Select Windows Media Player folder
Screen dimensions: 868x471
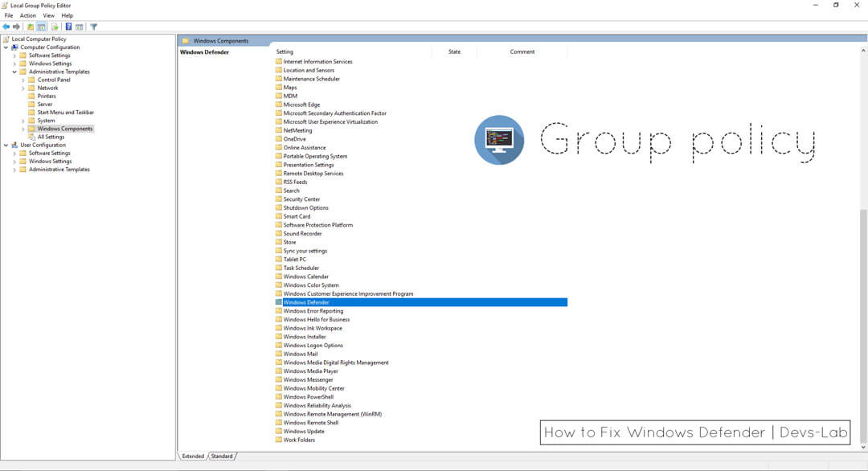(x=310, y=371)
